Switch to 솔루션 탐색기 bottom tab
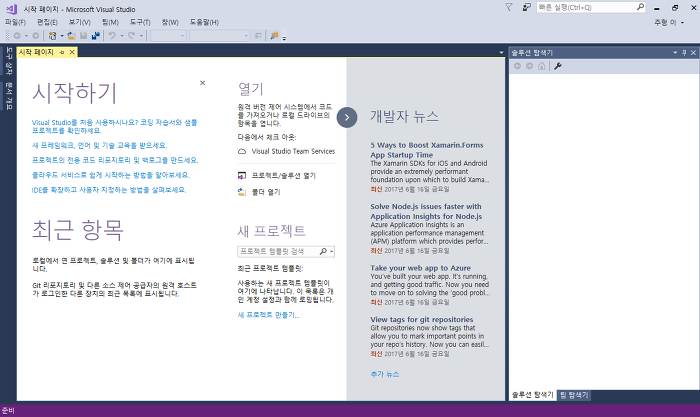Screen dimensions: 700x417 pyautogui.click(x=533, y=395)
